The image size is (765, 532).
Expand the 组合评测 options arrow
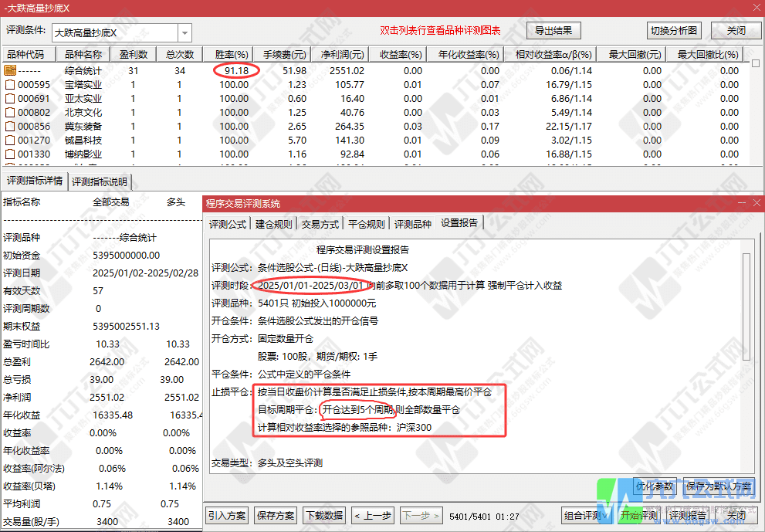tap(604, 515)
